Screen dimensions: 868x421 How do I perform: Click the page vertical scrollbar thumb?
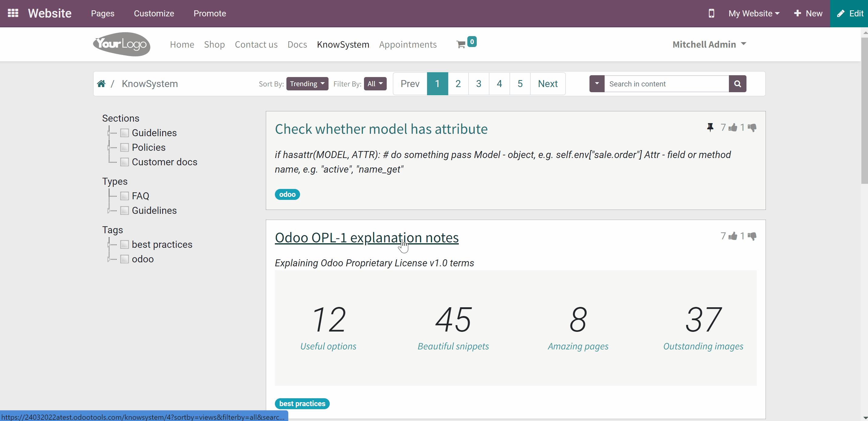(864, 110)
